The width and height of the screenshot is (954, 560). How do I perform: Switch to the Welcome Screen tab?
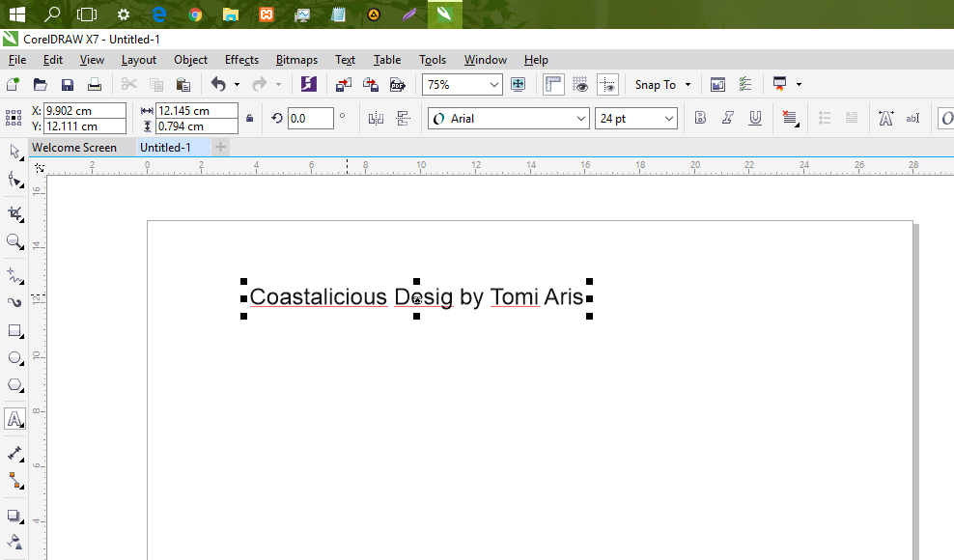75,147
